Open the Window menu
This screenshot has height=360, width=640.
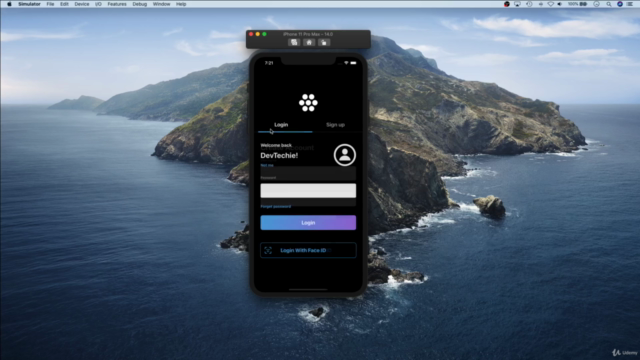tap(161, 4)
